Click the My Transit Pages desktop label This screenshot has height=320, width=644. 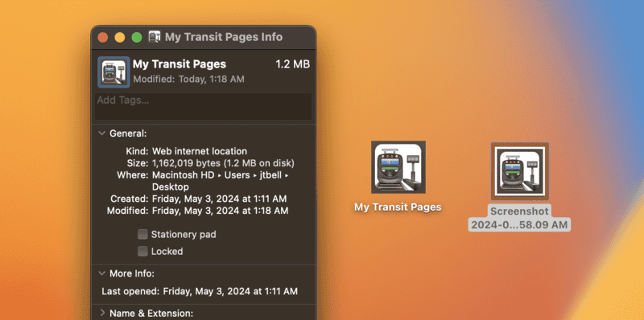398,207
